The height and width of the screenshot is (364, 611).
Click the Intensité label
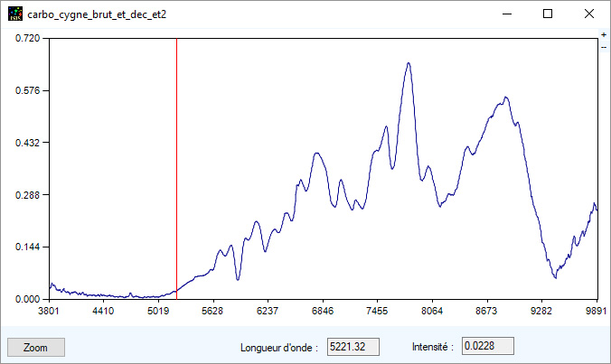(x=433, y=347)
